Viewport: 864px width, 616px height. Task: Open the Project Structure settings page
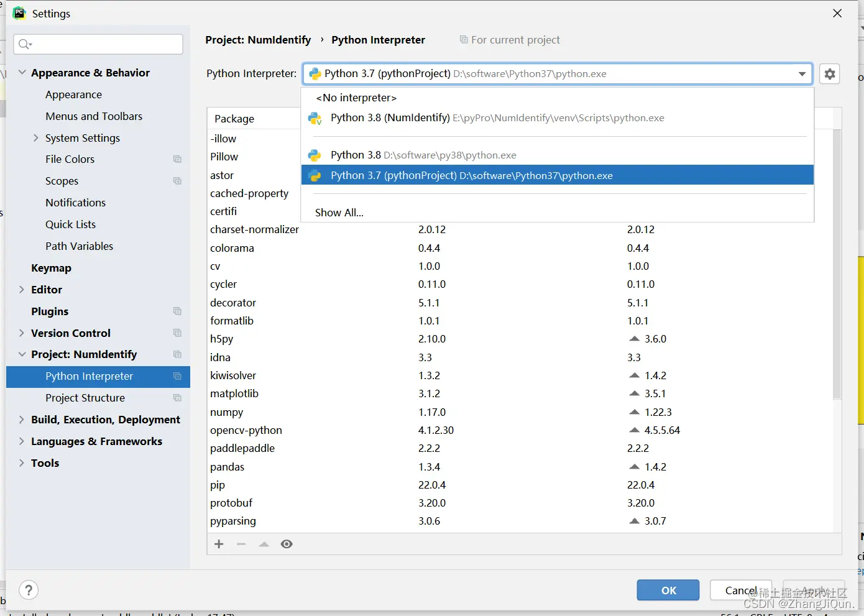(x=85, y=398)
